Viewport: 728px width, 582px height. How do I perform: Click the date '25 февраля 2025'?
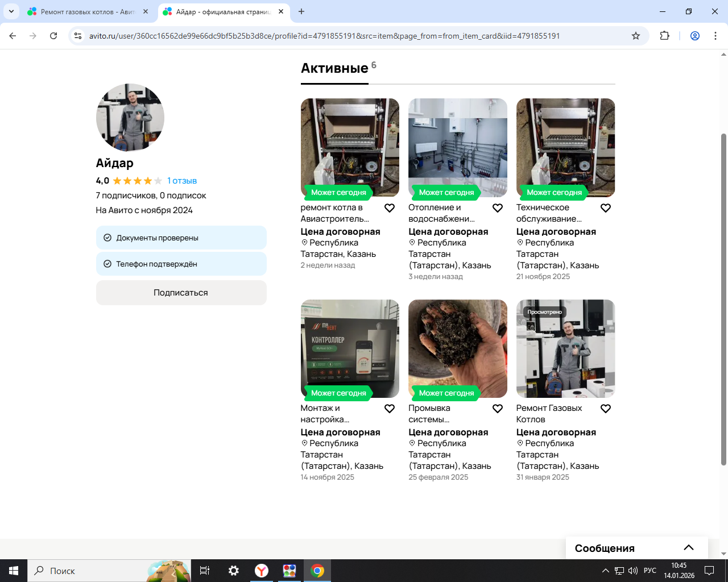coord(439,477)
